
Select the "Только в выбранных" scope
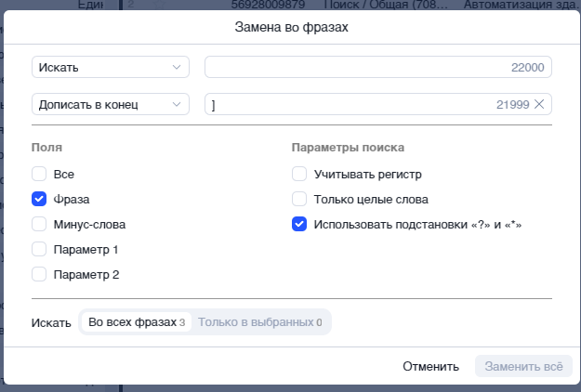(x=259, y=322)
